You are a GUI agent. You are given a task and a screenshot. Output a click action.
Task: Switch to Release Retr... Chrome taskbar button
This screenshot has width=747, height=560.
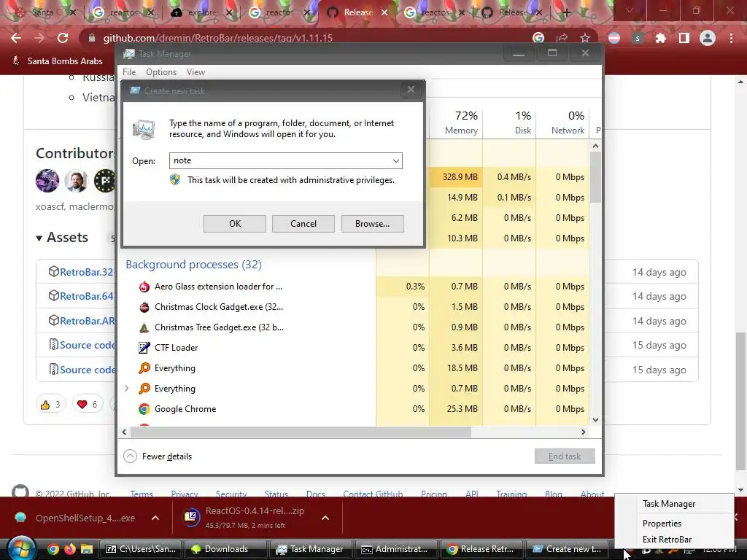pyautogui.click(x=481, y=549)
